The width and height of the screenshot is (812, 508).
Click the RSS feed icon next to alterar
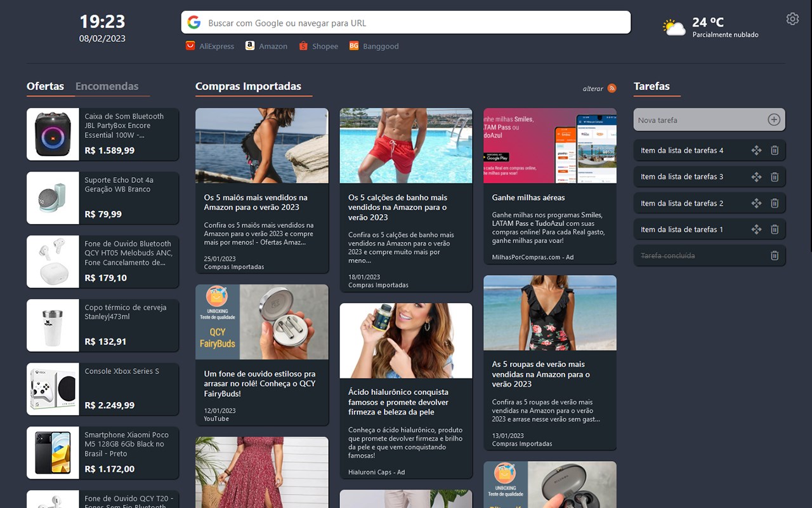click(x=612, y=88)
